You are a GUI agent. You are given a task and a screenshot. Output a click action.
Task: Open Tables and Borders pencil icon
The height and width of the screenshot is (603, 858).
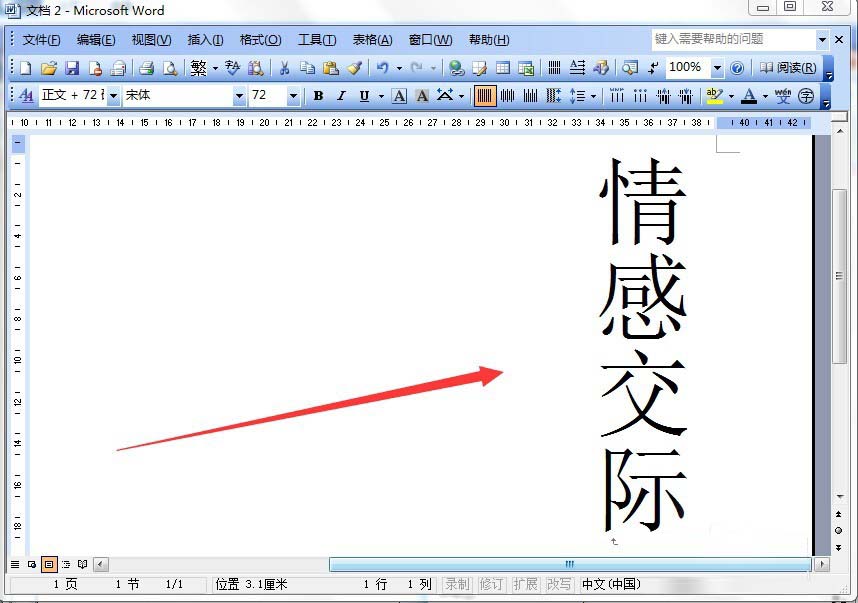pyautogui.click(x=479, y=68)
